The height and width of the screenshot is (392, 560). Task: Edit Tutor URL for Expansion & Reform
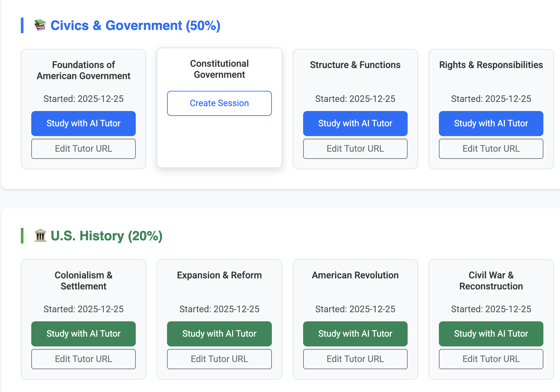[x=219, y=359]
